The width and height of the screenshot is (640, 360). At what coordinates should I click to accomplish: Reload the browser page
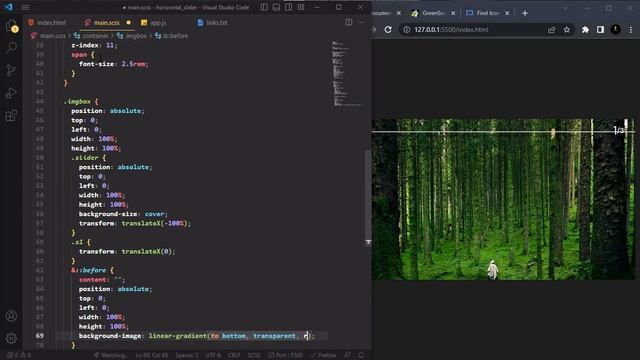388,29
